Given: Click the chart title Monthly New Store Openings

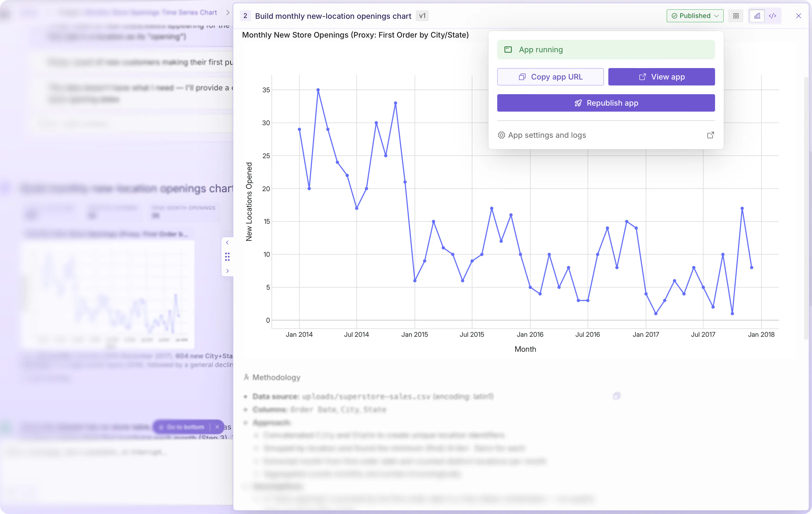Looking at the screenshot, I should tap(355, 35).
